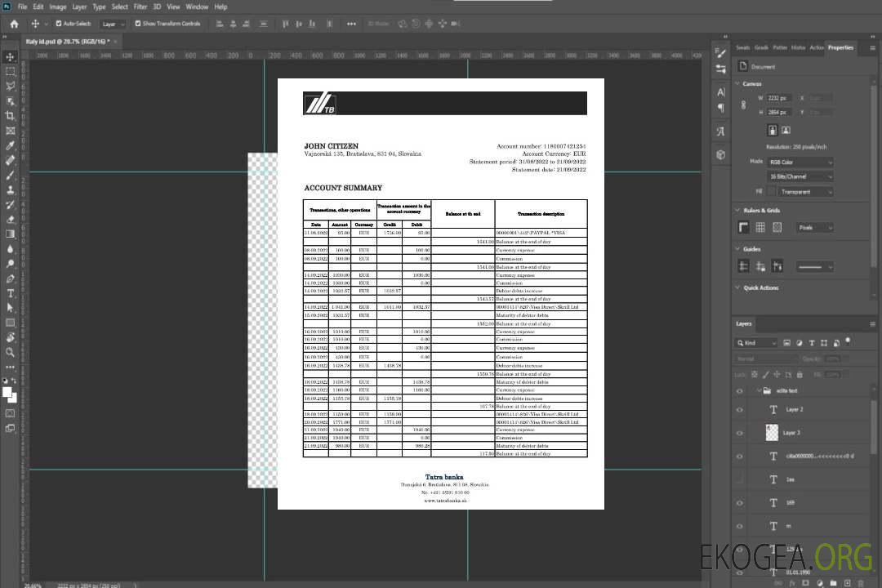This screenshot has width=882, height=588.
Task: Open the layer filter Kind dropdown
Action: pos(756,343)
